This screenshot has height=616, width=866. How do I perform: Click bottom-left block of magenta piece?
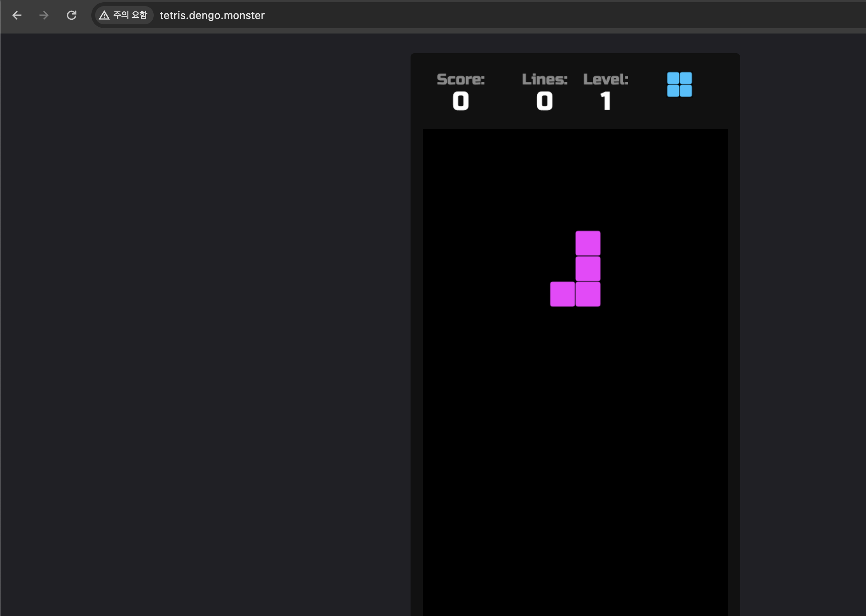coord(562,294)
